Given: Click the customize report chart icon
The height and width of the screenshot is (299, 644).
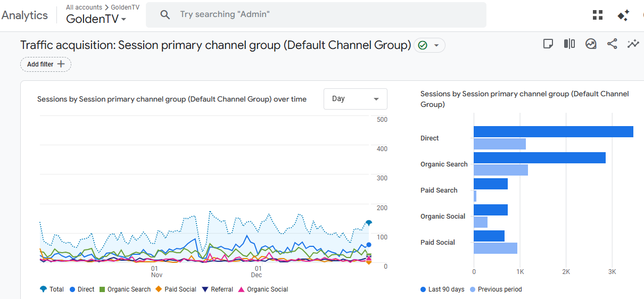Looking at the screenshot, I should pos(591,44).
